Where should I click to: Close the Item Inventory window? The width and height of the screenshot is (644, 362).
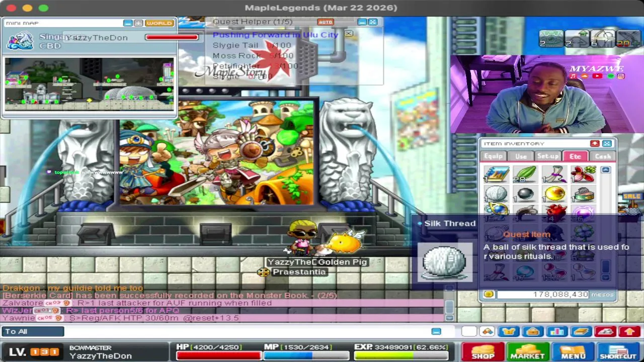pyautogui.click(x=607, y=144)
